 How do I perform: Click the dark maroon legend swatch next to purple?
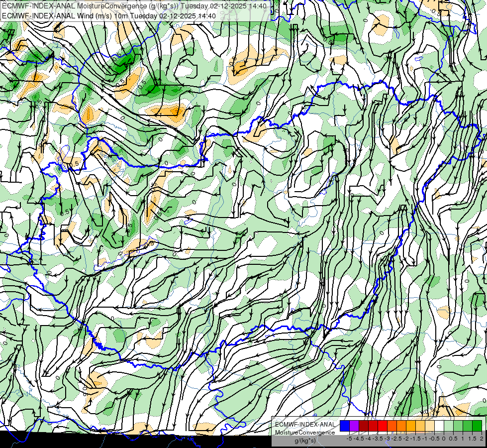pyautogui.click(x=364, y=426)
